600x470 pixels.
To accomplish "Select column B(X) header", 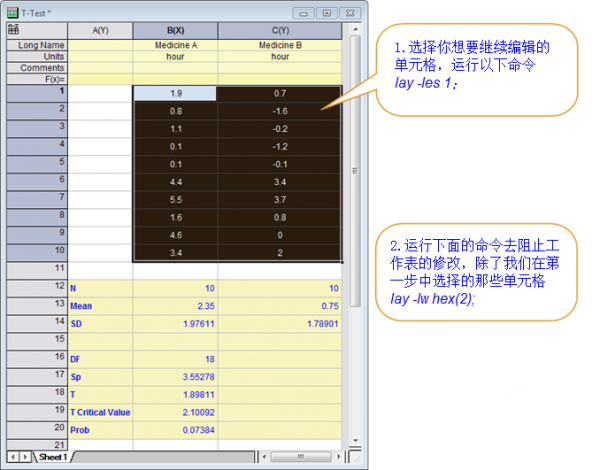I will tap(175, 31).
